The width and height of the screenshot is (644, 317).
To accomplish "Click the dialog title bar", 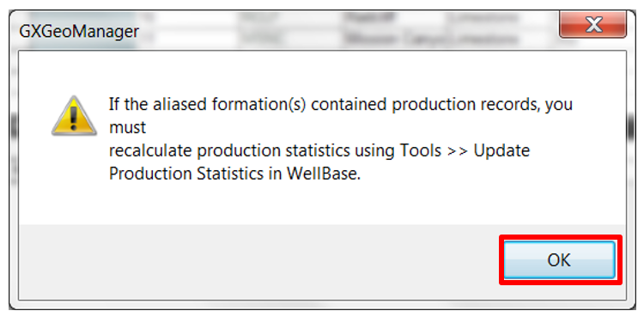I will tap(288, 31).
